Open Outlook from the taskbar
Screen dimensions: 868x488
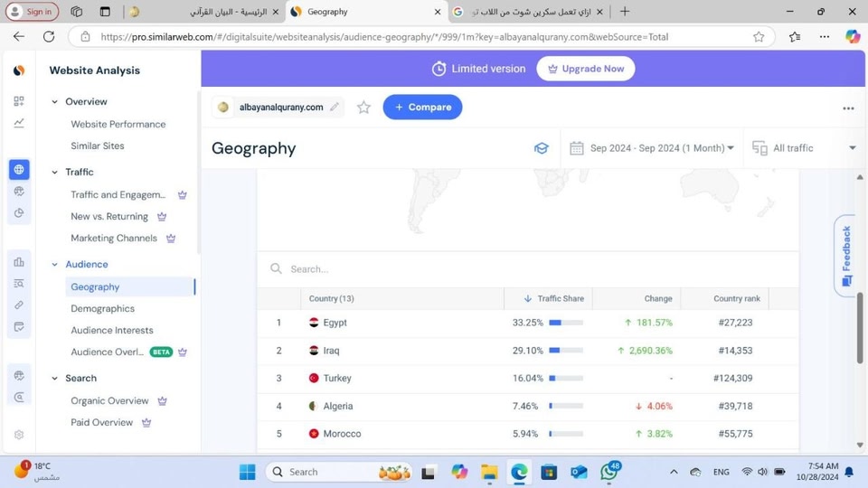tap(579, 472)
